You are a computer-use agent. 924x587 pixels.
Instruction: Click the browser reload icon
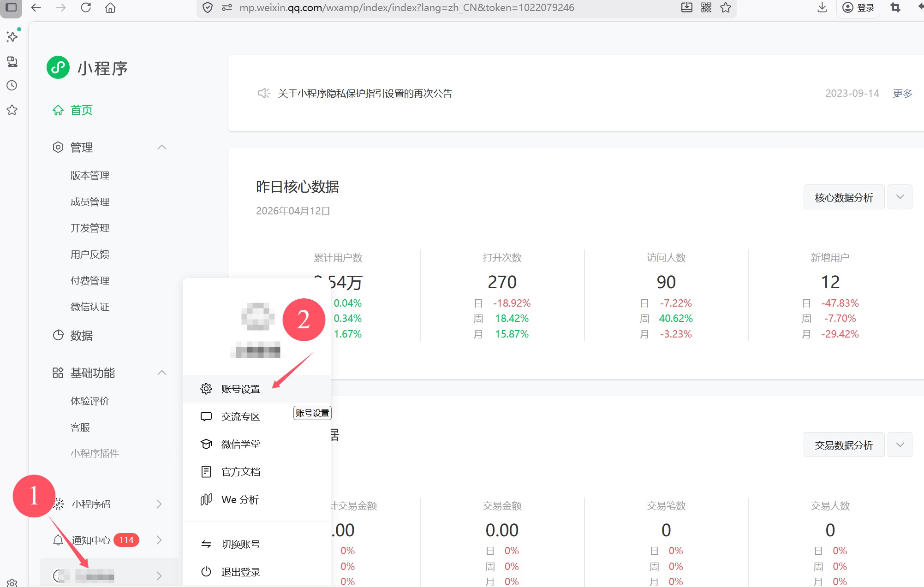click(86, 7)
